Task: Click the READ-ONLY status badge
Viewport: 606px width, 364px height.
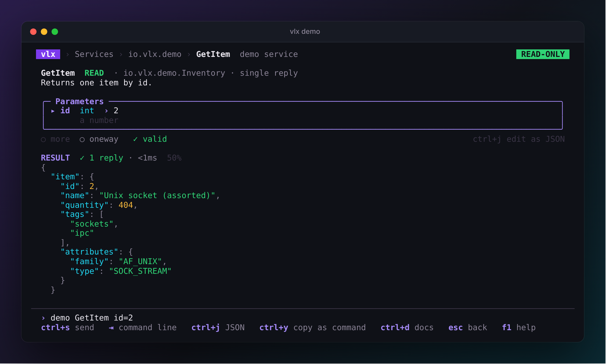Action: [543, 54]
